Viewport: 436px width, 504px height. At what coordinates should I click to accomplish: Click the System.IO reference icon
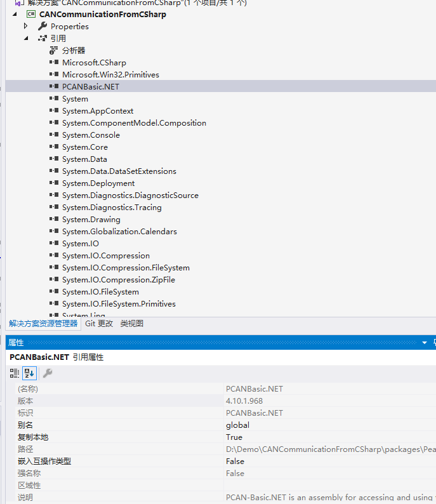tap(54, 243)
